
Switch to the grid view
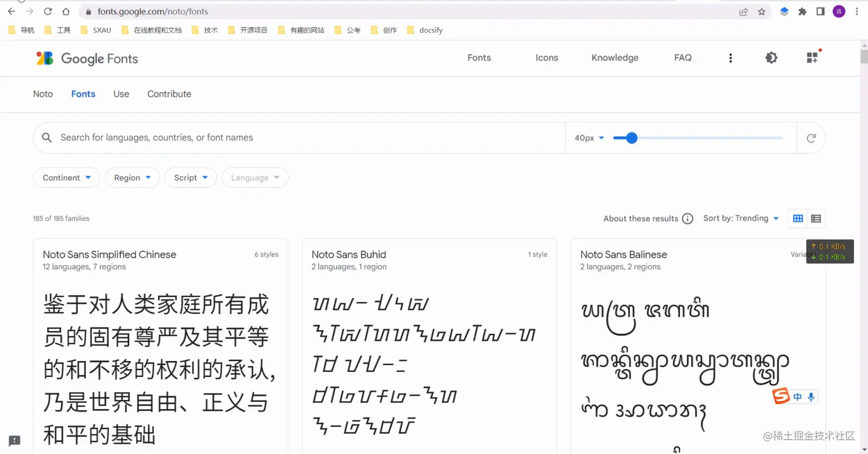click(x=798, y=218)
